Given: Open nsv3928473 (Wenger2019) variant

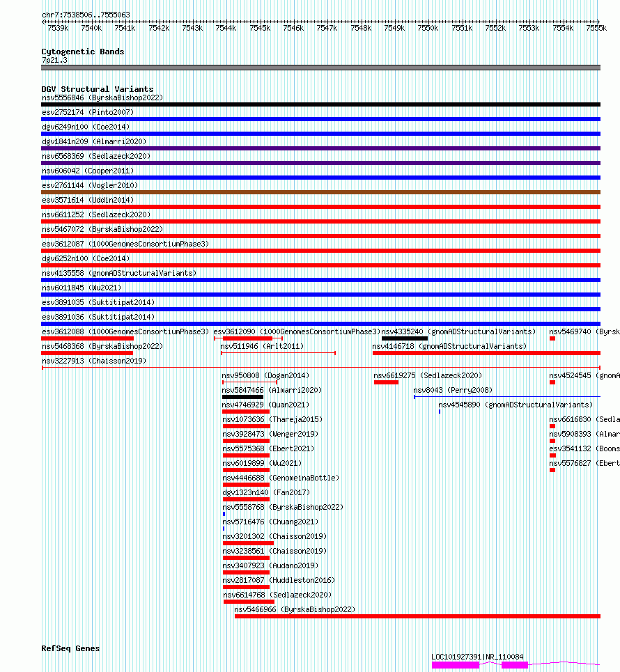Looking at the screenshot, I should (246, 441).
